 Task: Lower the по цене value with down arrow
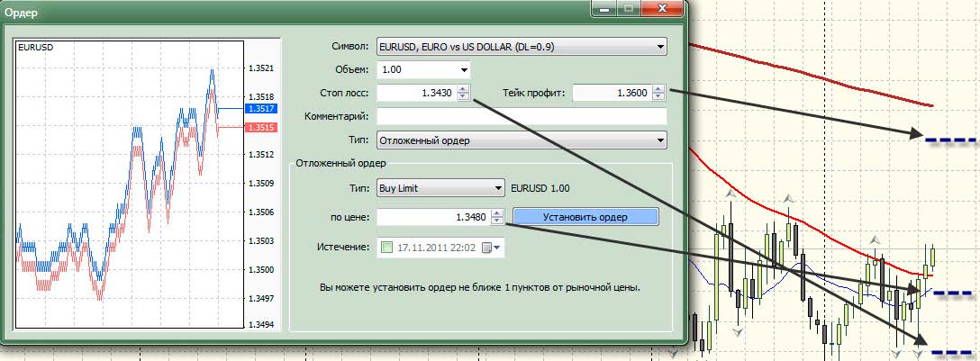click(497, 221)
